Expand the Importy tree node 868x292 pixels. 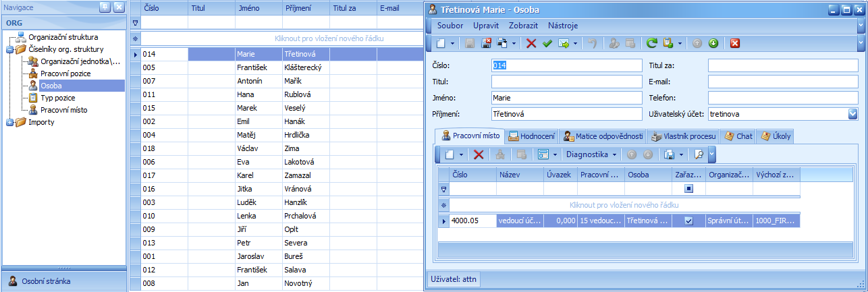(8, 122)
